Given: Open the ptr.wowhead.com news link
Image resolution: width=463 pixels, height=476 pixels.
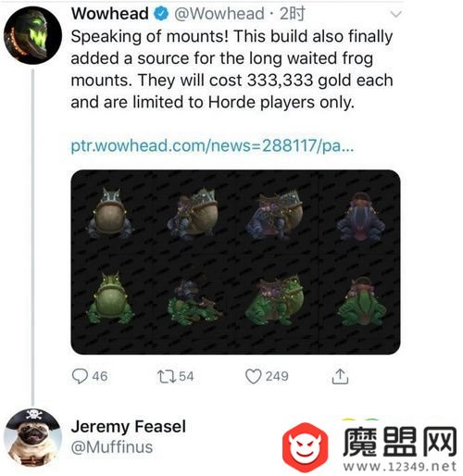Looking at the screenshot, I should point(212,145).
